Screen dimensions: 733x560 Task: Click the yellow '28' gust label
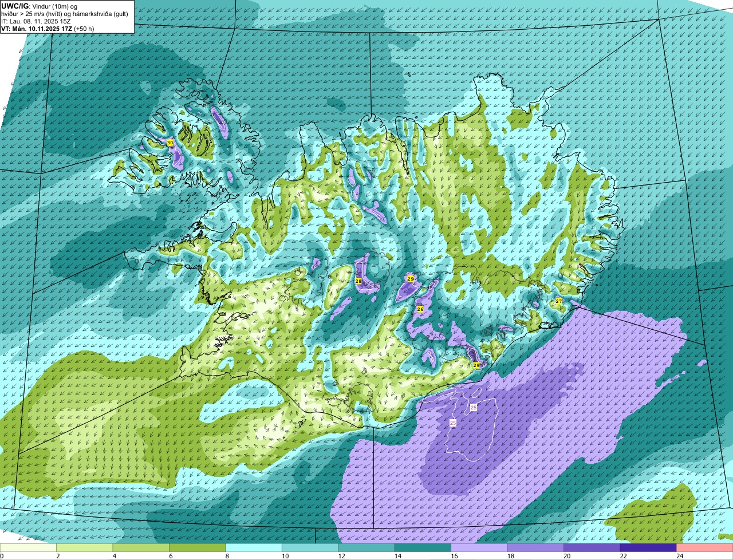358,281
